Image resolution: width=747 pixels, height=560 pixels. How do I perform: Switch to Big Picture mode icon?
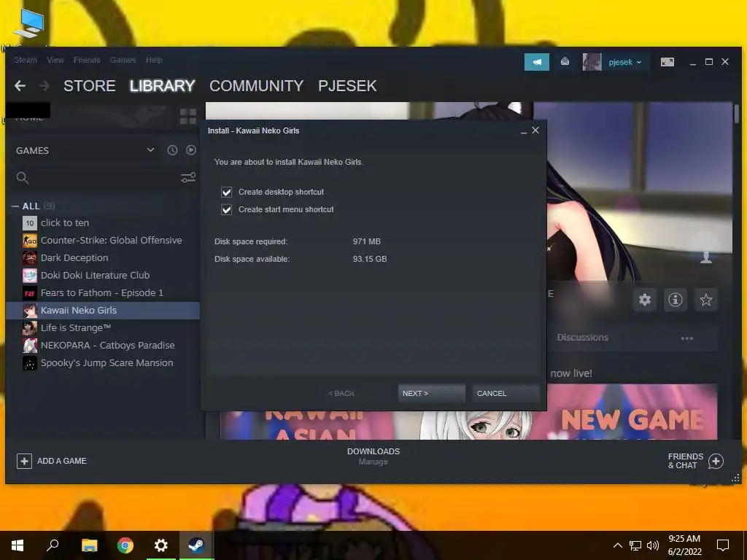pyautogui.click(x=667, y=62)
